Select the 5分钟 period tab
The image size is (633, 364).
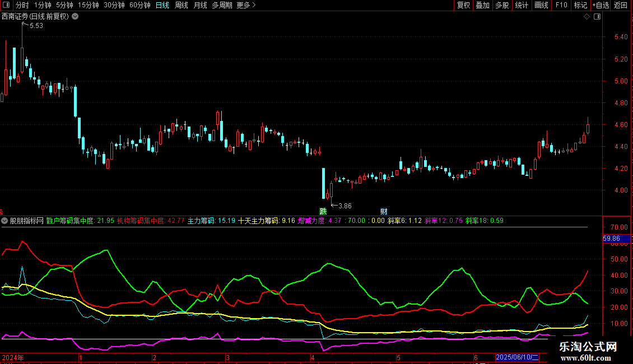click(x=64, y=5)
